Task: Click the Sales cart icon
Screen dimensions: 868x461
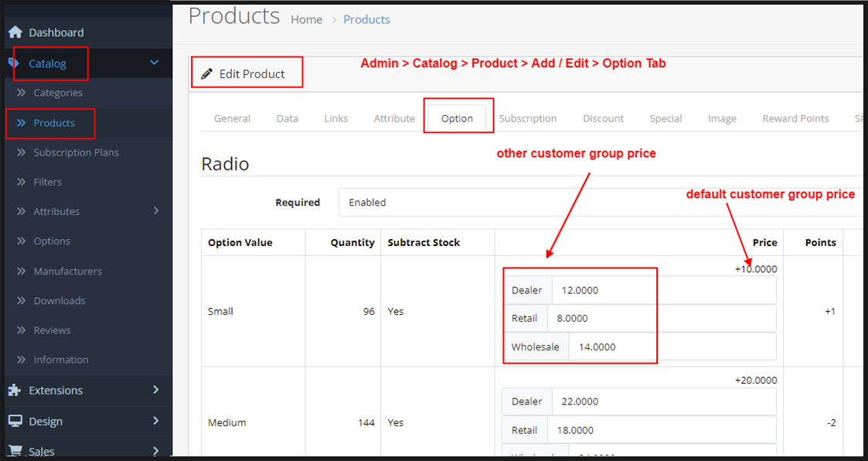Action: tap(15, 450)
